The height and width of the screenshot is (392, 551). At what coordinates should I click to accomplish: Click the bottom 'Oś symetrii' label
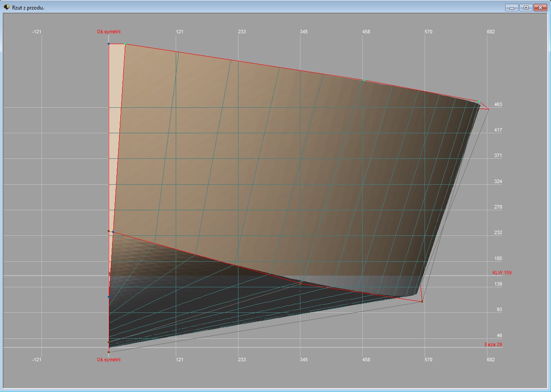tap(109, 360)
